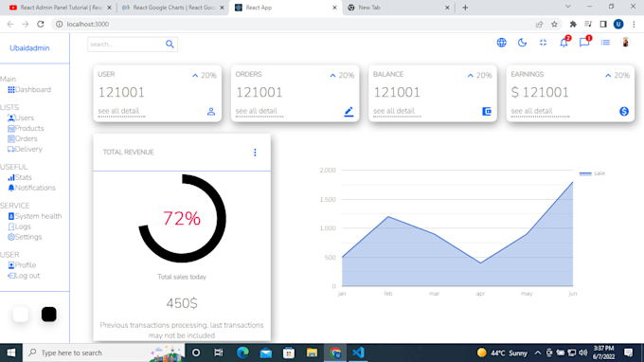
Task: Open Notifications in sidebar
Action: tap(31, 188)
